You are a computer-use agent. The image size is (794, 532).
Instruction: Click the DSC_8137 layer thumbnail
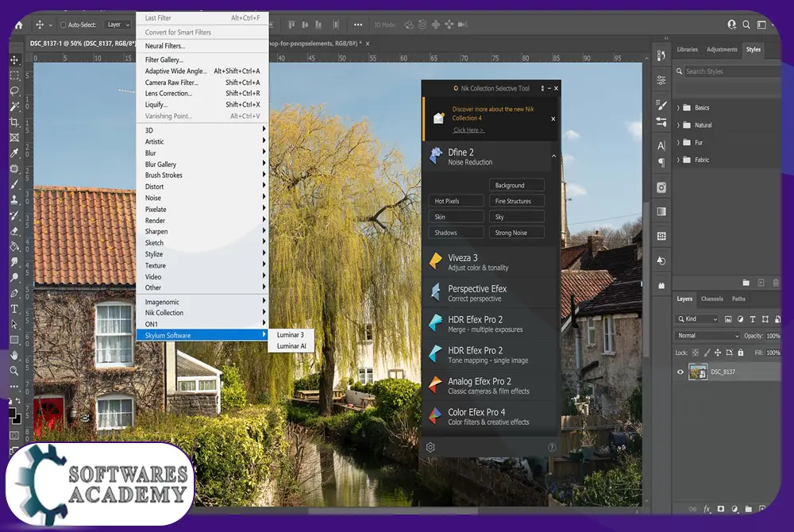click(698, 372)
